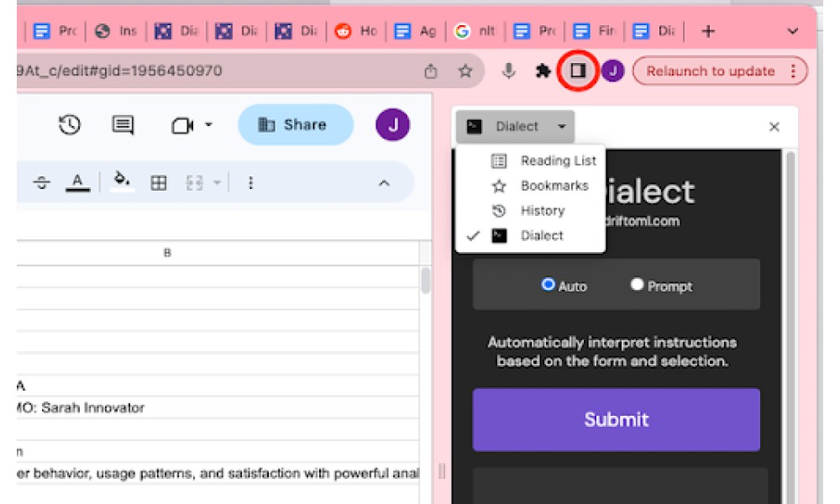
Task: Bookmark this page with the star icon
Action: click(465, 71)
